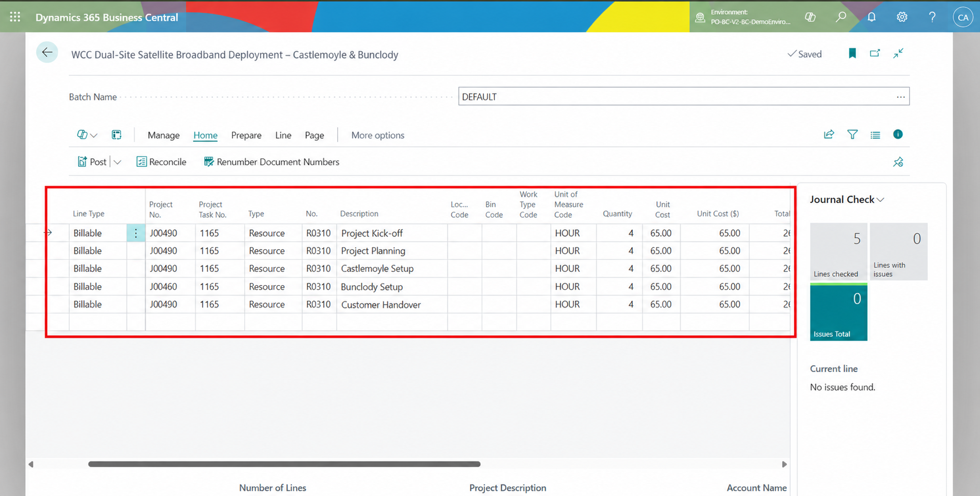Click the collapse page arrows icon
The width and height of the screenshot is (980, 496).
coord(898,53)
